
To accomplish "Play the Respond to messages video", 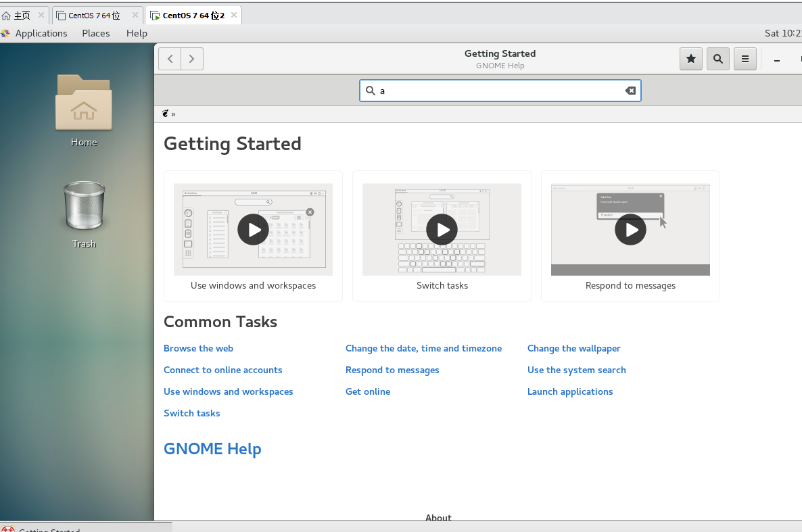I will (630, 230).
